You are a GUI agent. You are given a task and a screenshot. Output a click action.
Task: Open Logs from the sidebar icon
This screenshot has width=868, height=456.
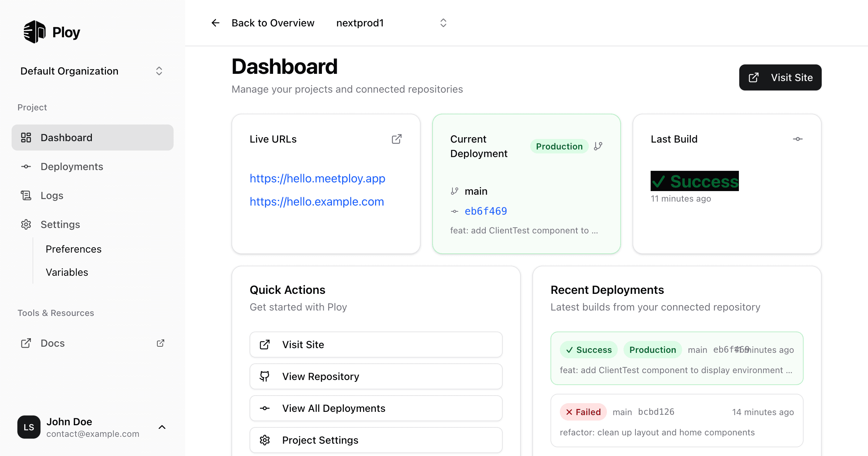coord(26,195)
